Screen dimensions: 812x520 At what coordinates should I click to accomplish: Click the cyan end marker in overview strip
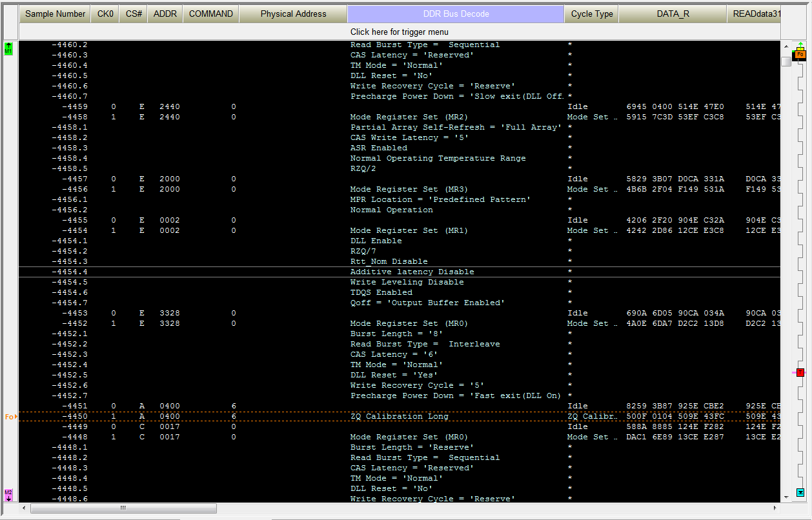pyautogui.click(x=800, y=492)
